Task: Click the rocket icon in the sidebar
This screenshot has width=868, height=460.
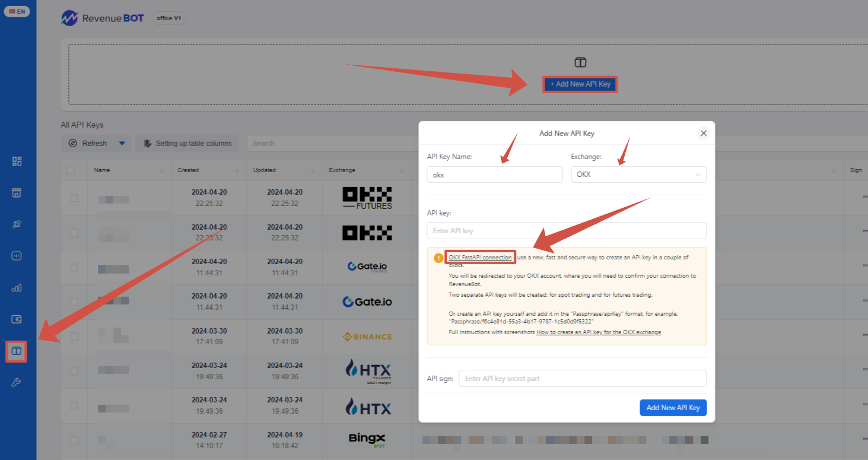Action: (x=17, y=224)
